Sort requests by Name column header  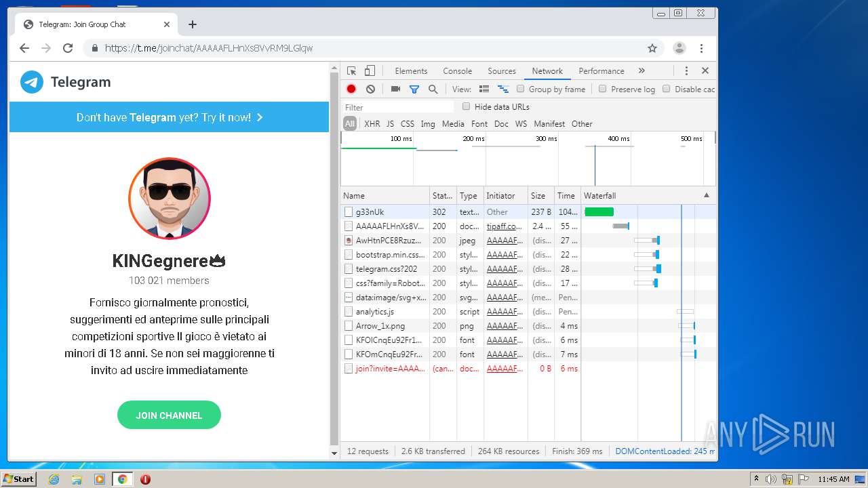(x=385, y=195)
